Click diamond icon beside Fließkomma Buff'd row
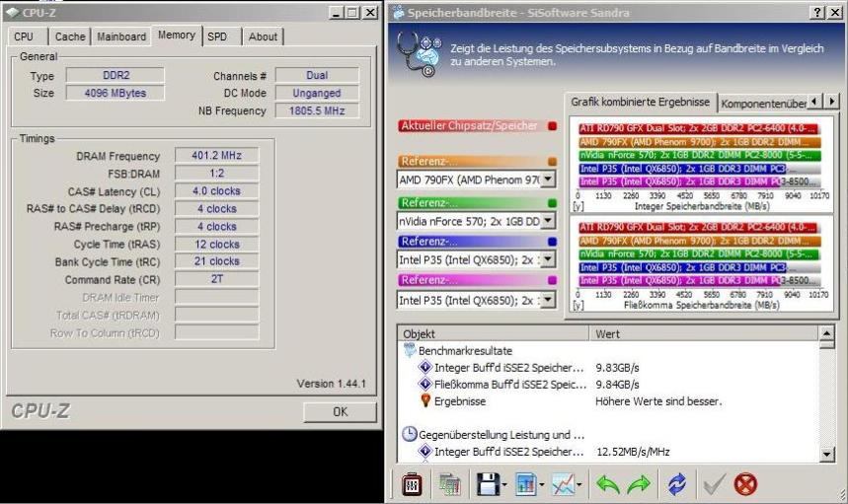The width and height of the screenshot is (848, 504). tap(425, 384)
